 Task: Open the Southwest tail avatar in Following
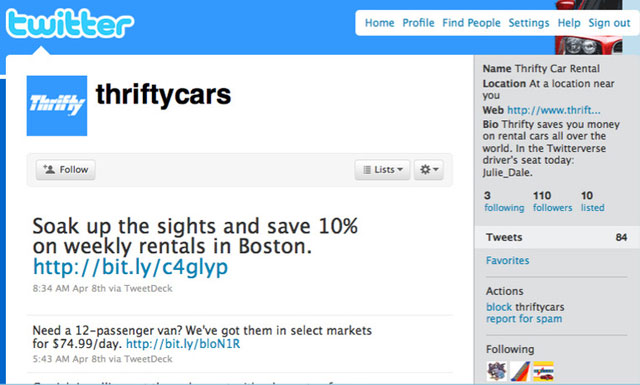(x=520, y=371)
